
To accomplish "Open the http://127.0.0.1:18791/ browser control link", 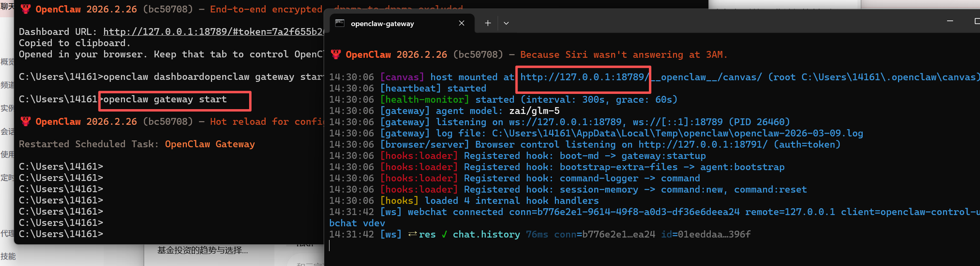I will tap(703, 144).
